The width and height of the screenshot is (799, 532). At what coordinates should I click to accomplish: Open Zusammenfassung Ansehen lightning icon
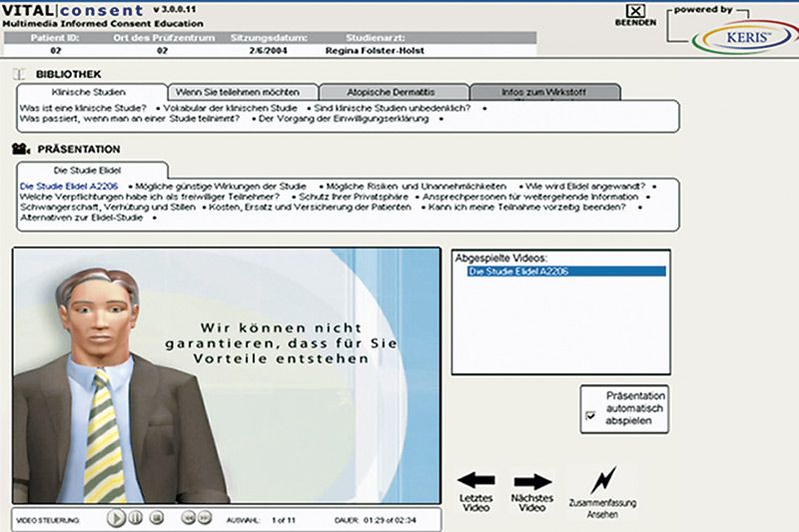click(x=603, y=479)
